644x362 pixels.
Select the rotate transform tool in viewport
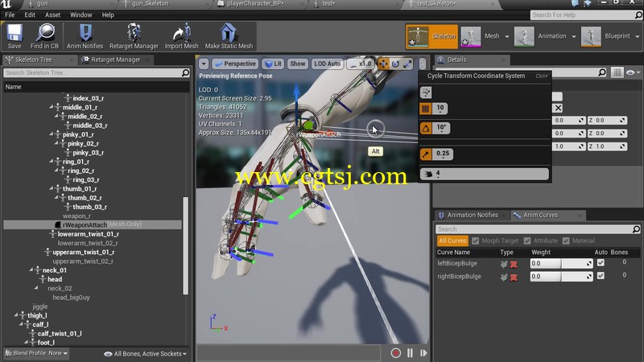point(395,64)
